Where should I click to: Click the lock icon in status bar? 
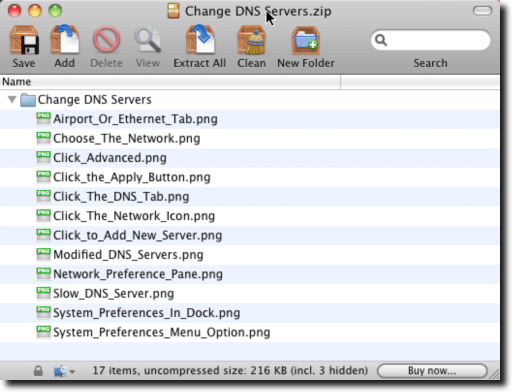tap(38, 371)
